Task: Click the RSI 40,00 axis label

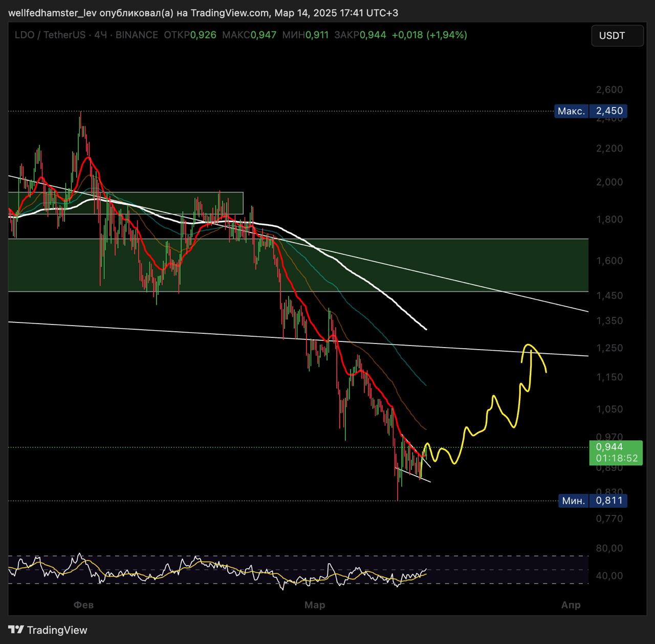Action: [x=609, y=576]
